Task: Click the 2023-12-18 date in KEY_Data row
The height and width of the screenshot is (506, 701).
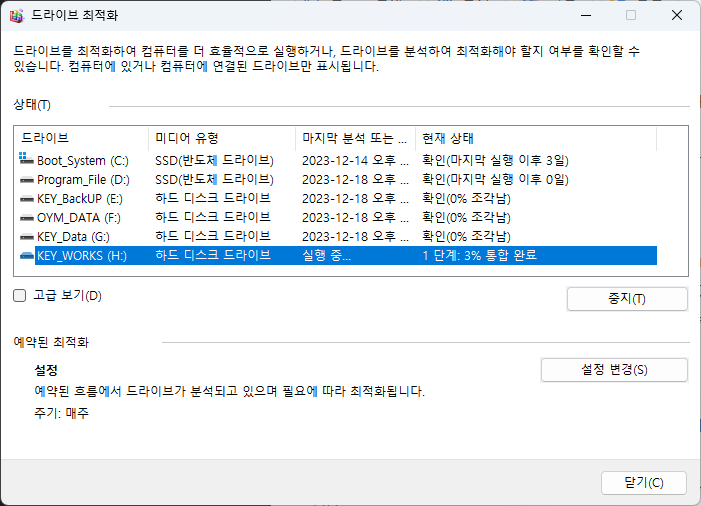Action: point(355,236)
